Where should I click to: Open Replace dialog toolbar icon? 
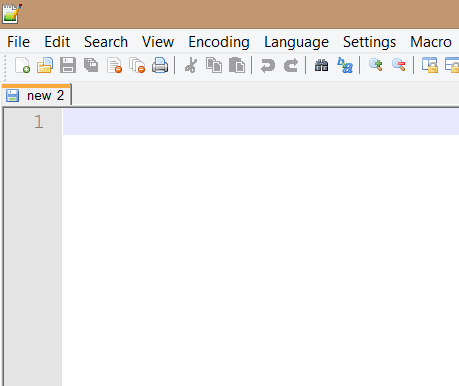click(345, 65)
